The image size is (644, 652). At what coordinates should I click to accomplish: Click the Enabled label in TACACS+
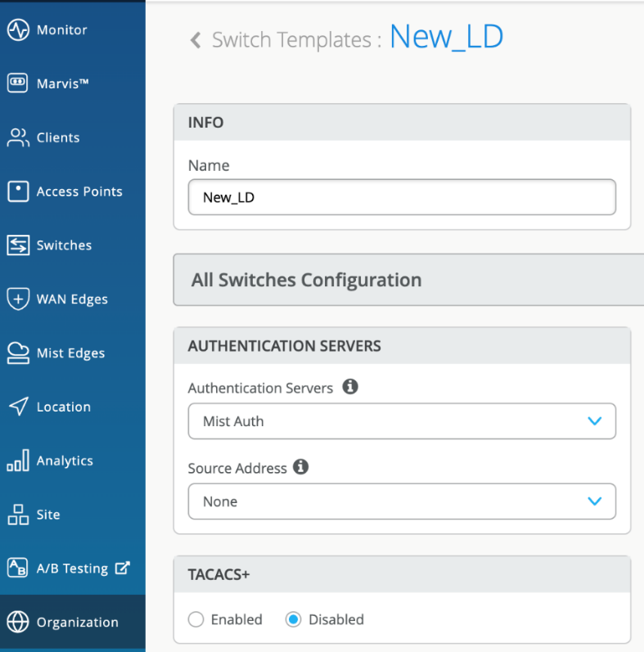236,619
